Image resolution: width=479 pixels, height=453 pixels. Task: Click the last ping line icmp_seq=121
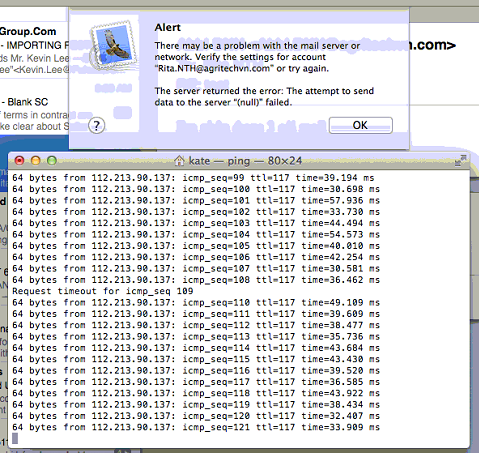196,427
